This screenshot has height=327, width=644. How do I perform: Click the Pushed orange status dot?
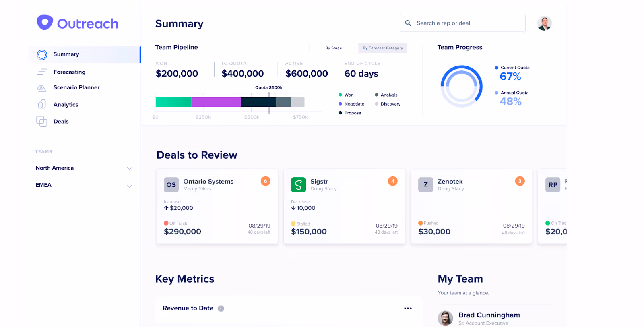pos(420,223)
